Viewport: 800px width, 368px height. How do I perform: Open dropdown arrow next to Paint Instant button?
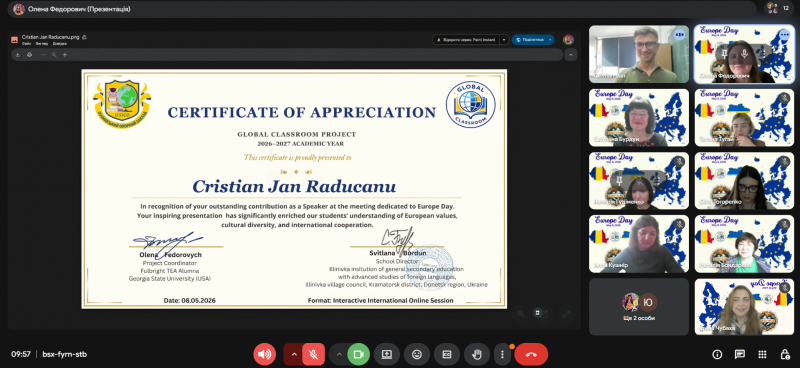(504, 40)
